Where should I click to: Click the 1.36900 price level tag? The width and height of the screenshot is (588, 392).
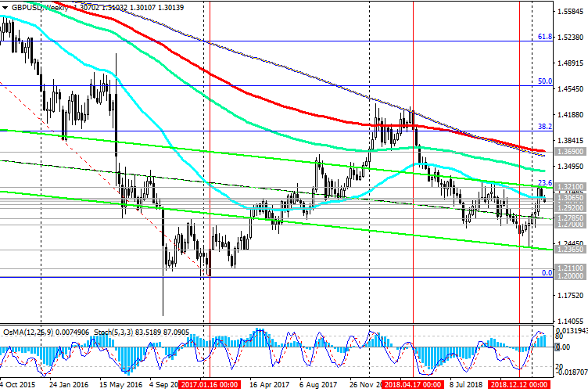click(x=570, y=152)
